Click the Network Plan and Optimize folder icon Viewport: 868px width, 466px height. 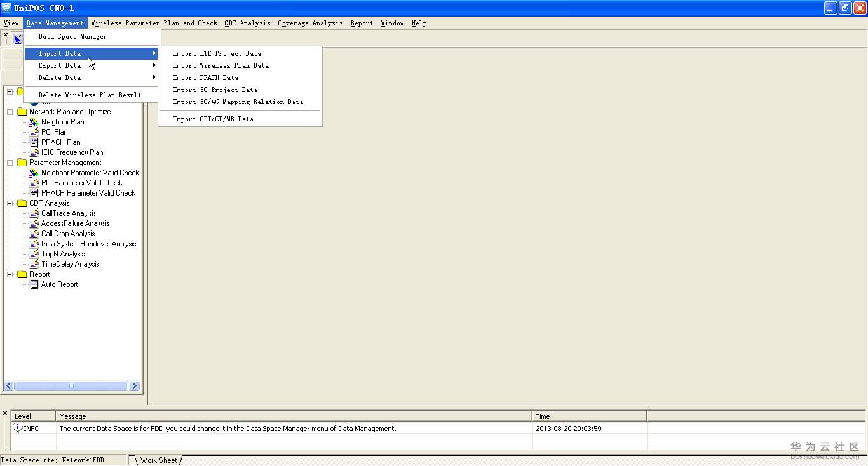pos(22,112)
